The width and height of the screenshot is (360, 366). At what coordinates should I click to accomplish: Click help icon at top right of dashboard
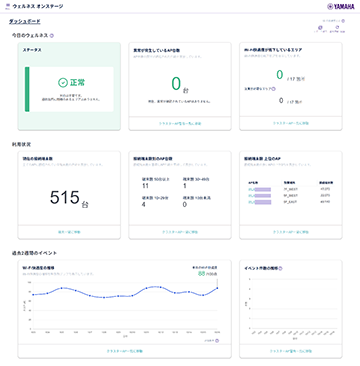pyautogui.click(x=343, y=21)
